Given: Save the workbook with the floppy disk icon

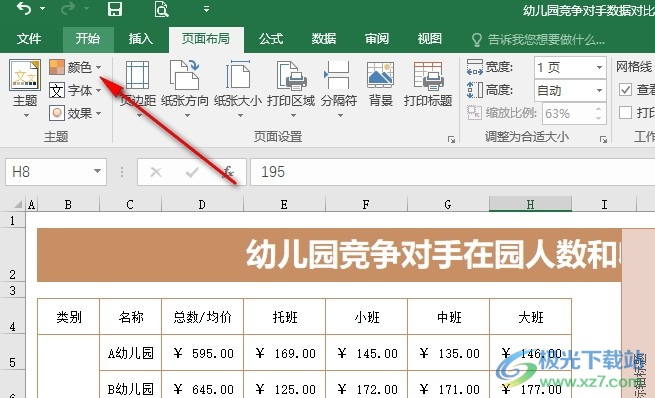Looking at the screenshot, I should (114, 9).
